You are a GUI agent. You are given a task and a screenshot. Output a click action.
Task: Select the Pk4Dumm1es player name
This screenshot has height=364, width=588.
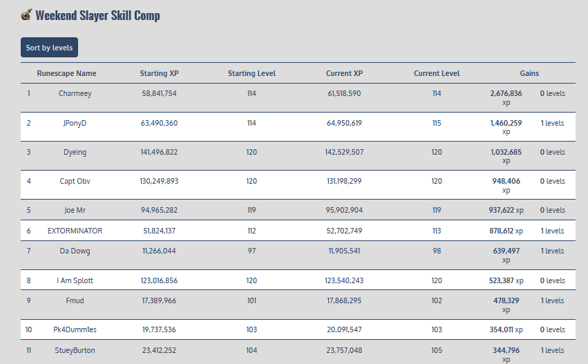[x=75, y=329]
